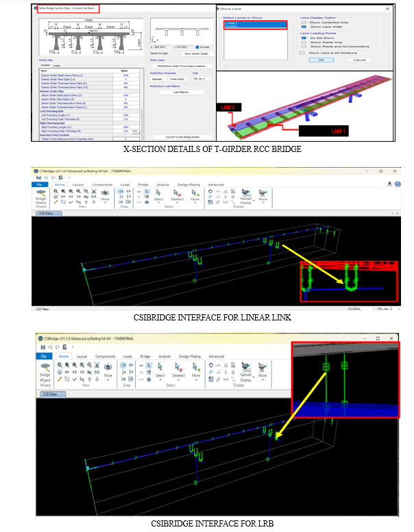This screenshot has height=532, width=414.
Task: Click Save icon in LRB window
Action: tap(42, 347)
